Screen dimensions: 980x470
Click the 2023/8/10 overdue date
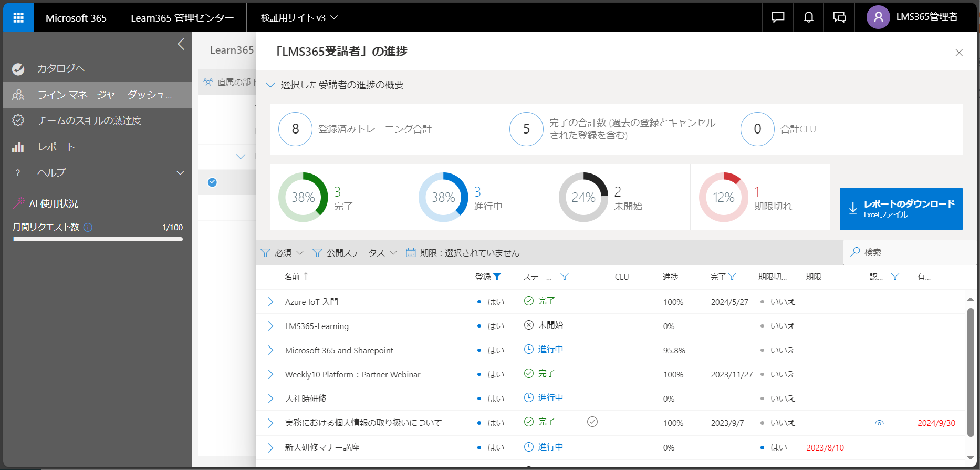(825, 448)
